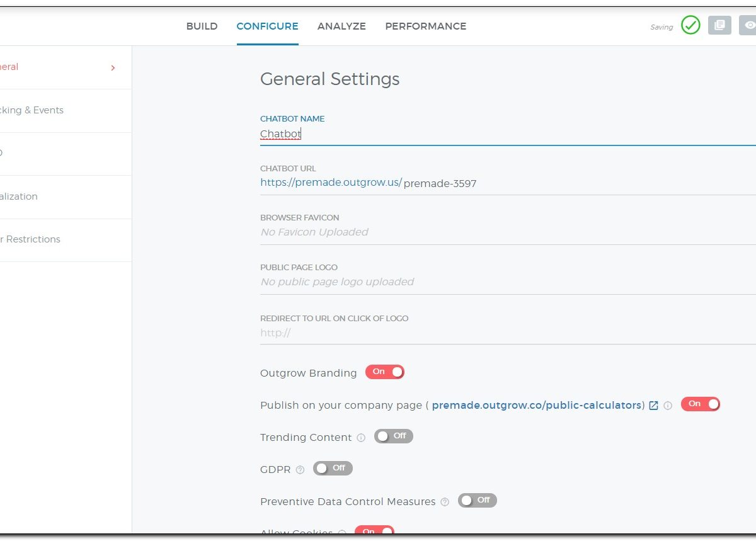Click info icon next to Publish on company page

[x=668, y=406]
